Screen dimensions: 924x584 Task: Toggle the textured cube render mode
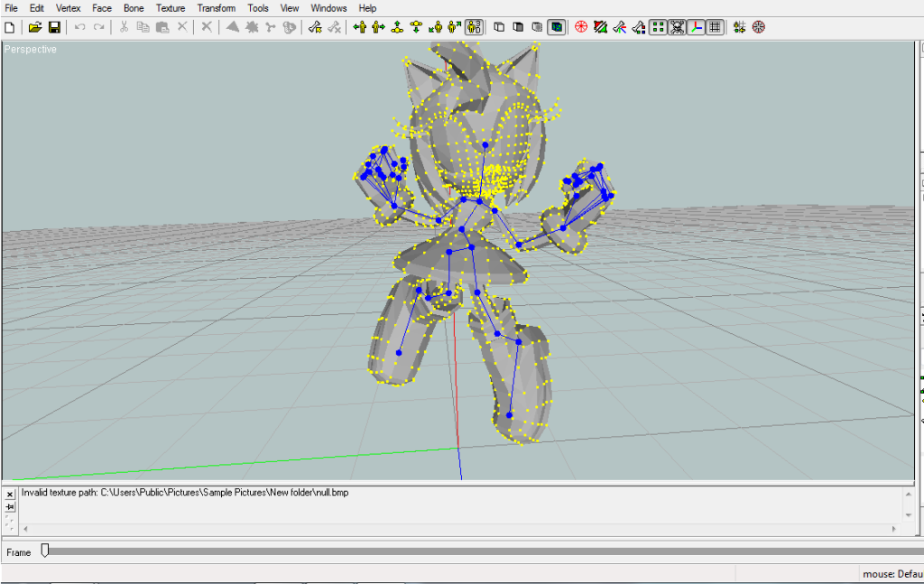point(556,27)
